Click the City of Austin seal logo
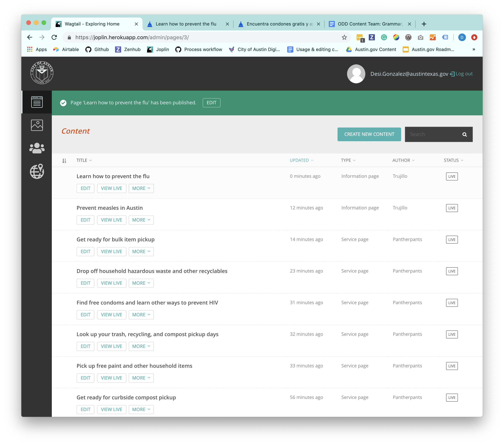Image resolution: width=504 pixels, height=445 pixels. (x=42, y=73)
